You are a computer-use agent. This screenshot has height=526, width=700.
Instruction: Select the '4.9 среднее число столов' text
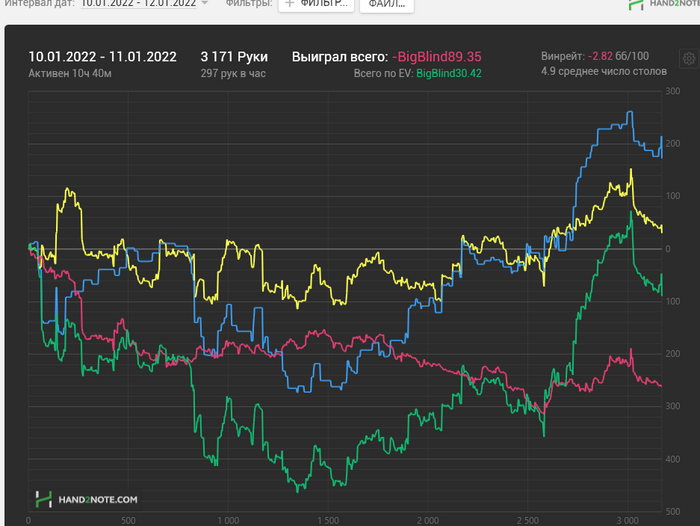pos(604,71)
